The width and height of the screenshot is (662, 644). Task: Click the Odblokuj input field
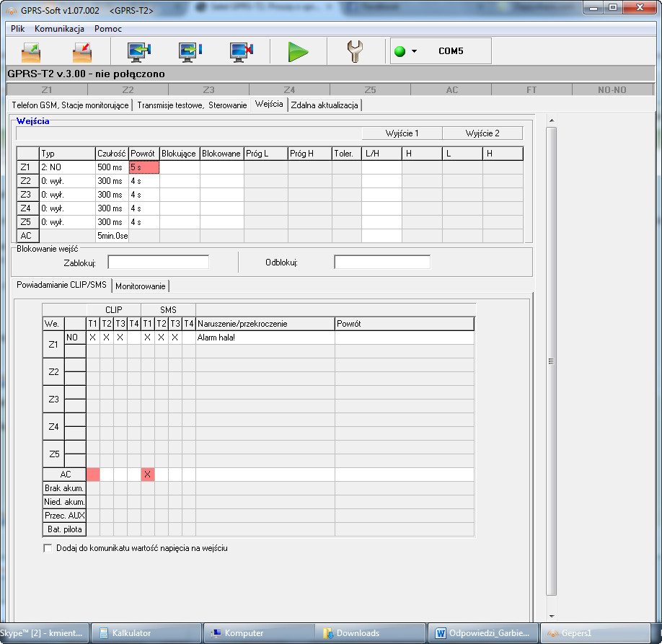[382, 262]
